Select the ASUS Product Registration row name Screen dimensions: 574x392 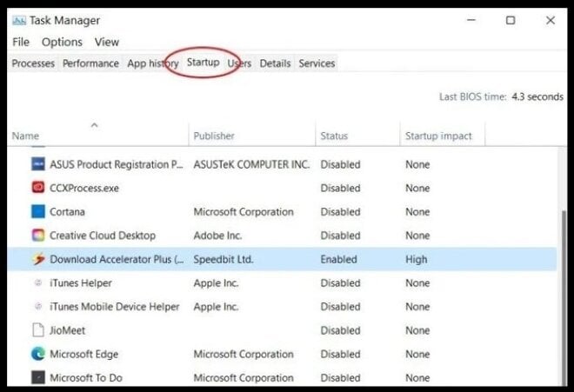click(117, 164)
